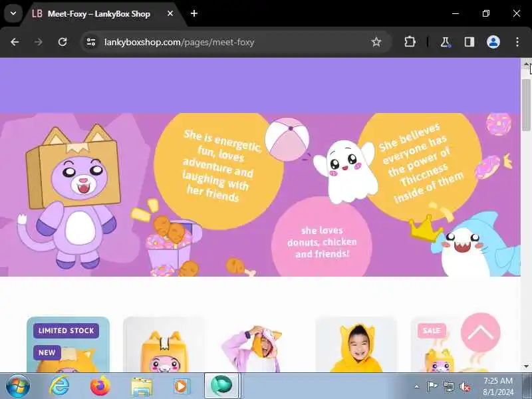Click the SALE badge label

(x=432, y=331)
